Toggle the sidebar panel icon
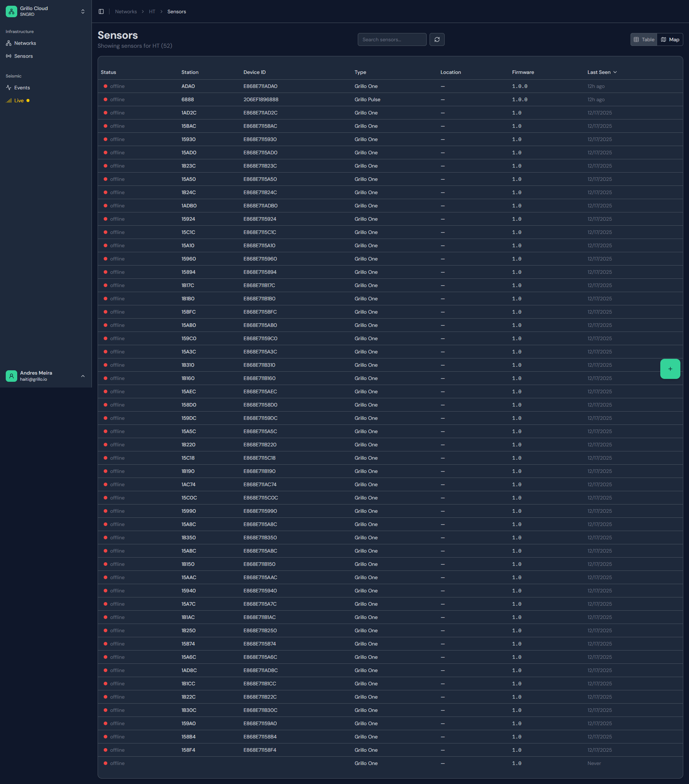689x784 pixels. 101,11
